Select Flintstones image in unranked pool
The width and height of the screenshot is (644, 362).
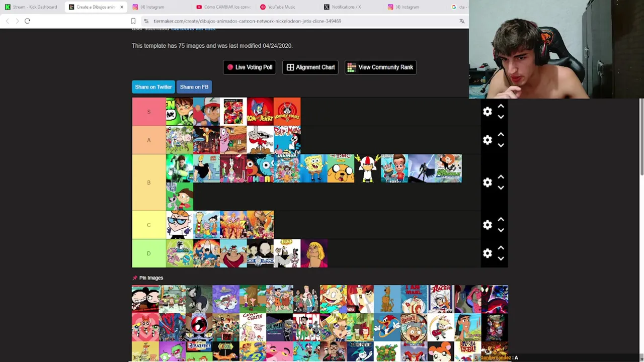[x=279, y=299]
